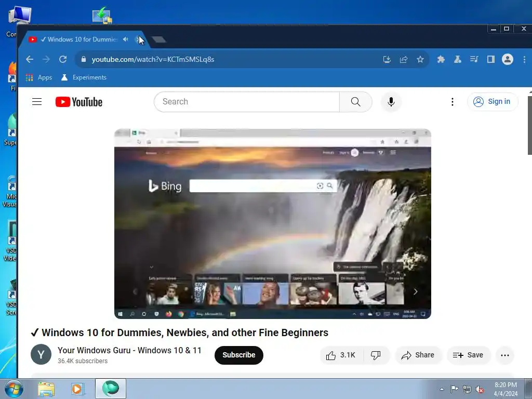Open more actions ellipsis under video
Image resolution: width=532 pixels, height=399 pixels.
[505, 355]
